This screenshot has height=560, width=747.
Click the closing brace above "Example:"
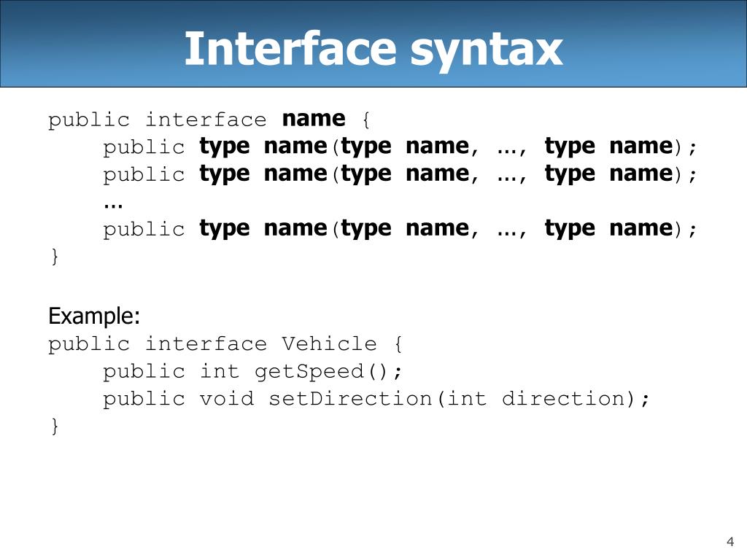pos(54,257)
